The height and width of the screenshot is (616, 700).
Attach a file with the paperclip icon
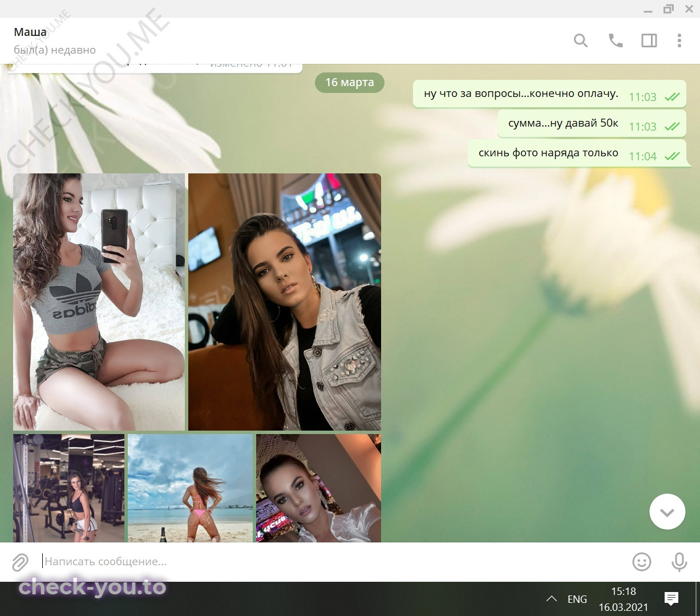point(20,562)
